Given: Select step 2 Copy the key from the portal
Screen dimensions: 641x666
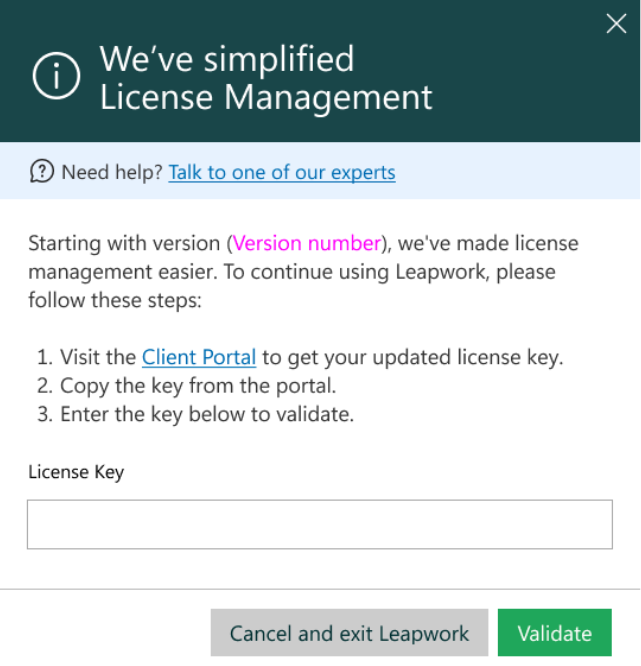Looking at the screenshot, I should [x=186, y=386].
